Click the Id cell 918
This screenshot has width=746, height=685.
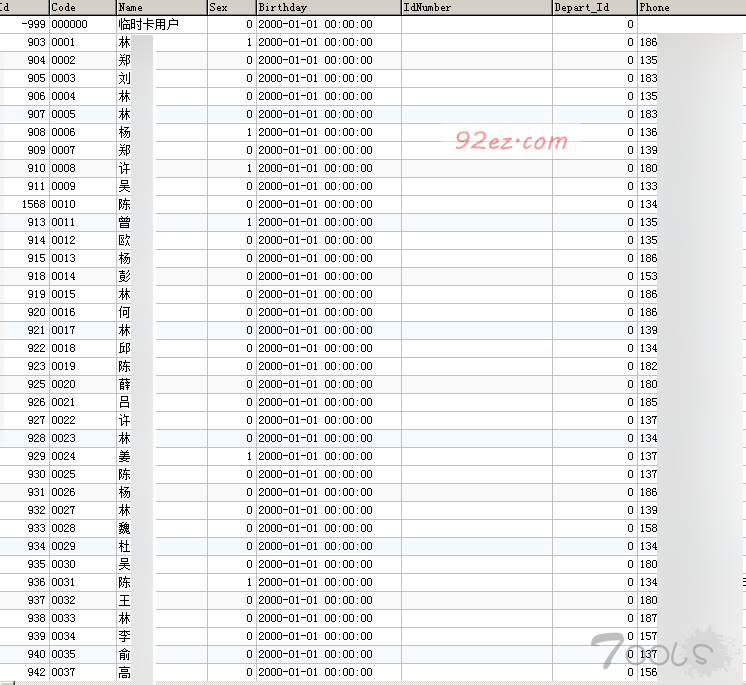[24, 276]
